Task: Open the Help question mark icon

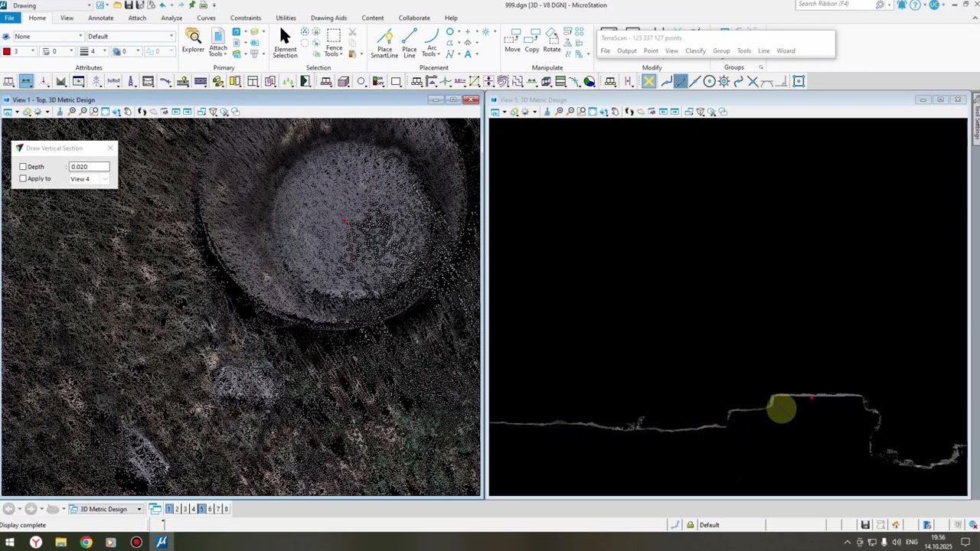Action: pyautogui.click(x=915, y=5)
